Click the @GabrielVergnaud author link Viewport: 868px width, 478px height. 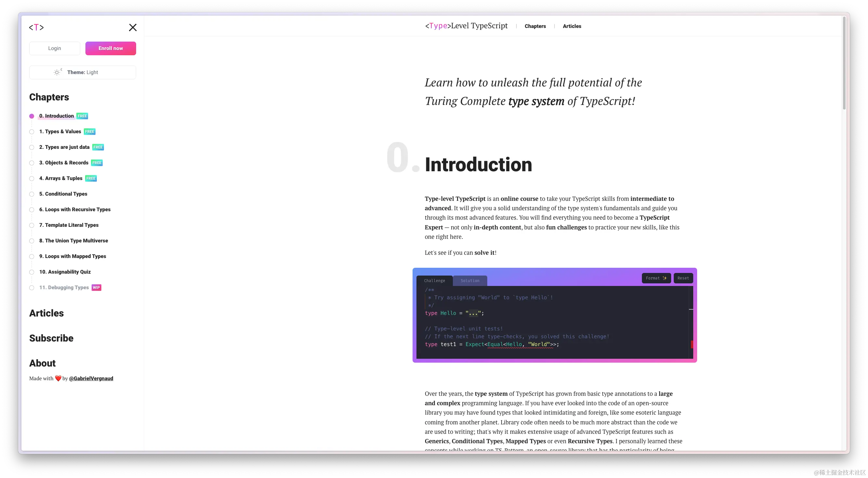tap(91, 379)
